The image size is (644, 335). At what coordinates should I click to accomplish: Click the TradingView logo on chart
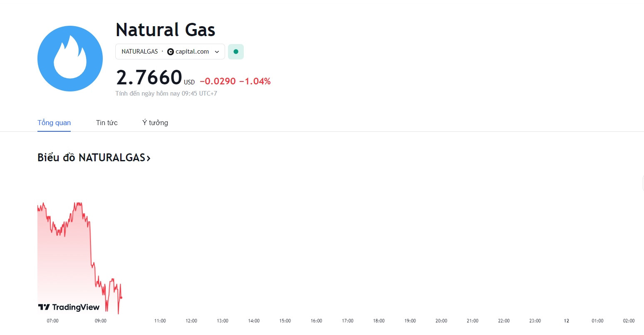pos(69,307)
